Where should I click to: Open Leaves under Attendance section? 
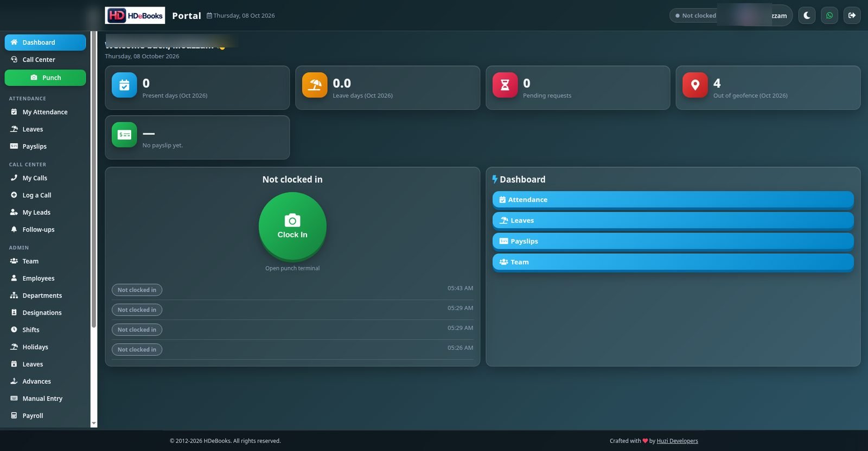(x=46, y=130)
